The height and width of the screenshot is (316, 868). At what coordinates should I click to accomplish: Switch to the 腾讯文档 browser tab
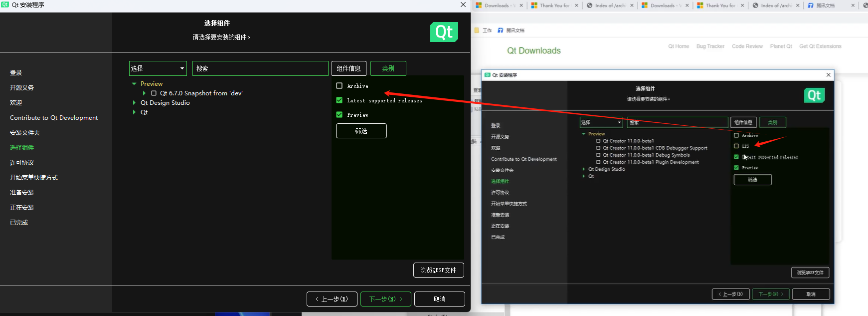831,5
